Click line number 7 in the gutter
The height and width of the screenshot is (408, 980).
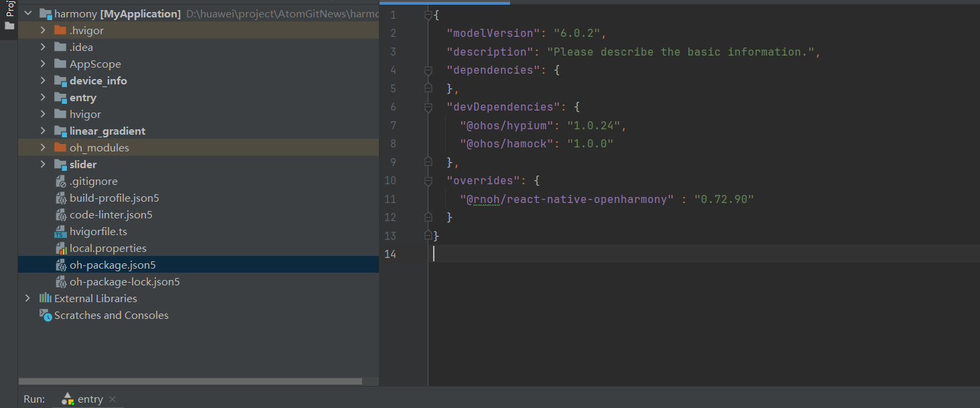tap(393, 125)
